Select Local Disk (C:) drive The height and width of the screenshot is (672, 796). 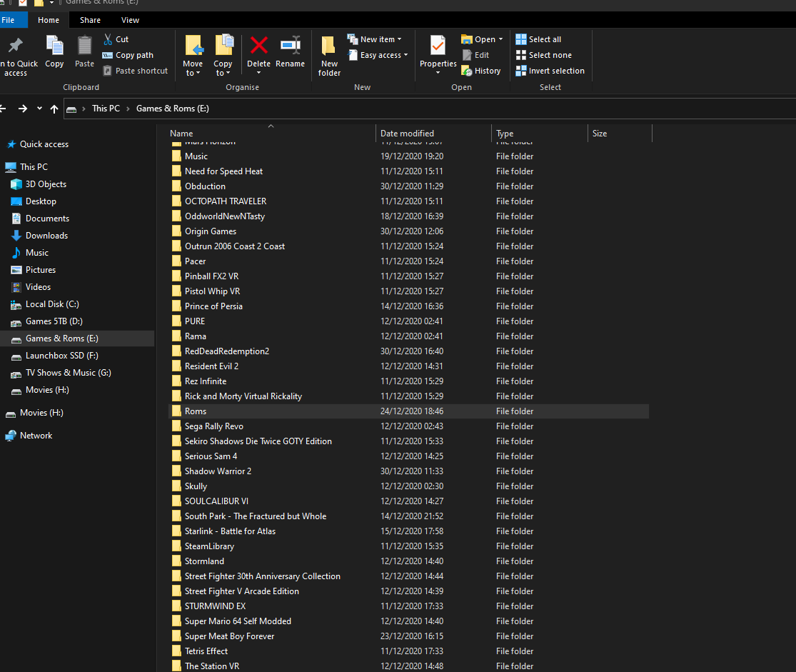point(52,304)
